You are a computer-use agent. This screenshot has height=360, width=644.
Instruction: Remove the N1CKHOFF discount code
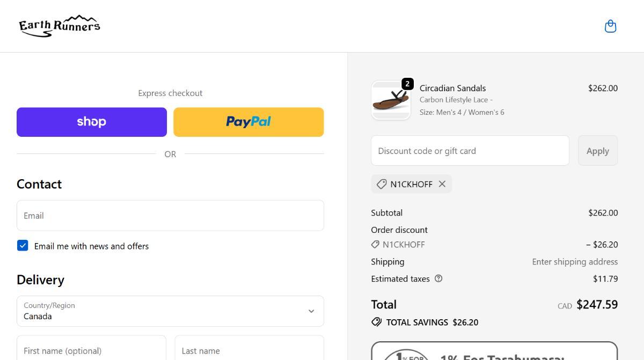click(x=442, y=184)
